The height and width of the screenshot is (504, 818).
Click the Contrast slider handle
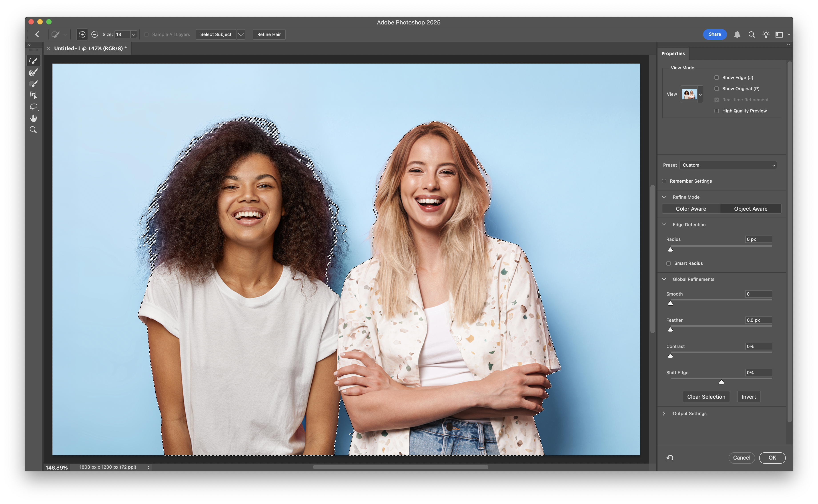point(670,356)
